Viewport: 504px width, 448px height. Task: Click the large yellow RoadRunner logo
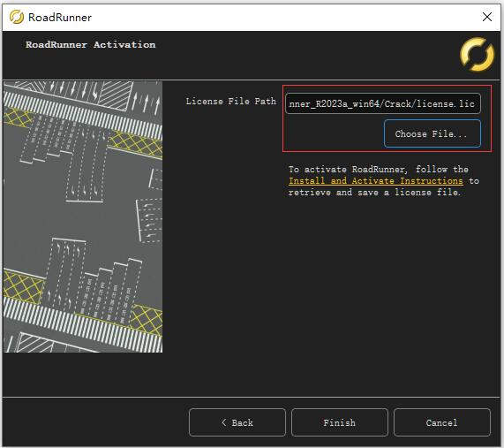point(477,55)
